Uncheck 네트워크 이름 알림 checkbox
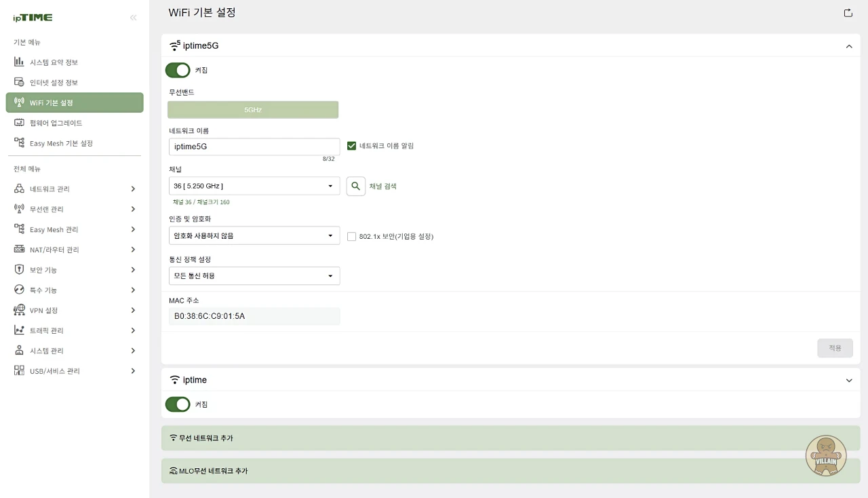 pyautogui.click(x=351, y=146)
